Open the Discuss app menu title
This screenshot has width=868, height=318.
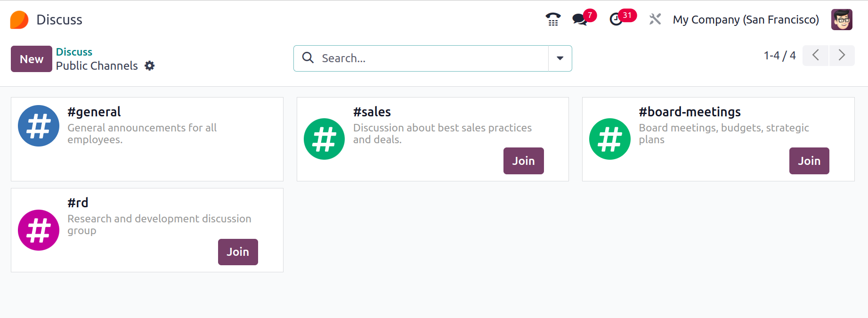point(59,20)
